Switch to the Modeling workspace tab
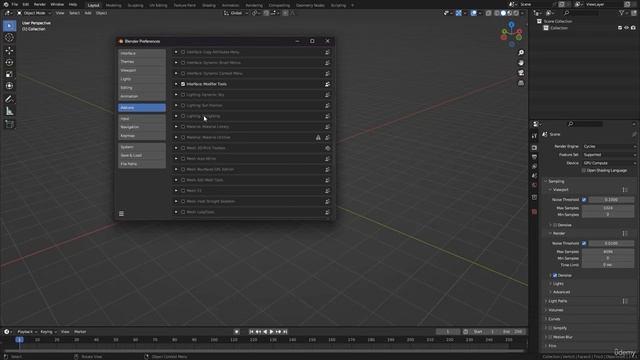 click(x=113, y=5)
